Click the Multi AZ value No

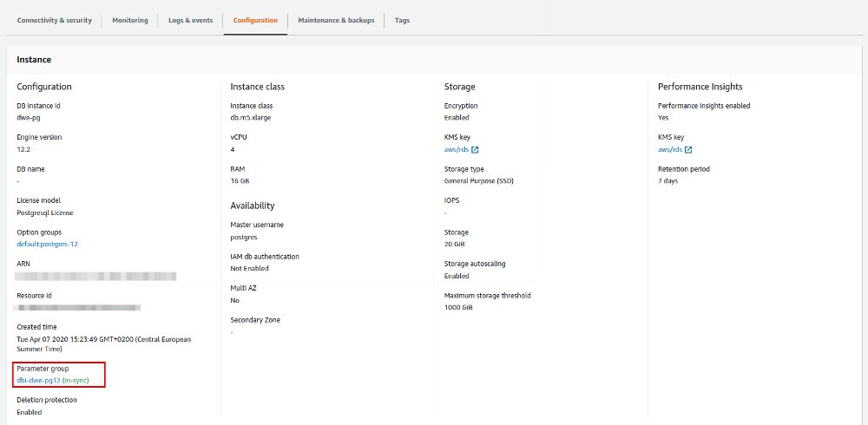point(234,300)
